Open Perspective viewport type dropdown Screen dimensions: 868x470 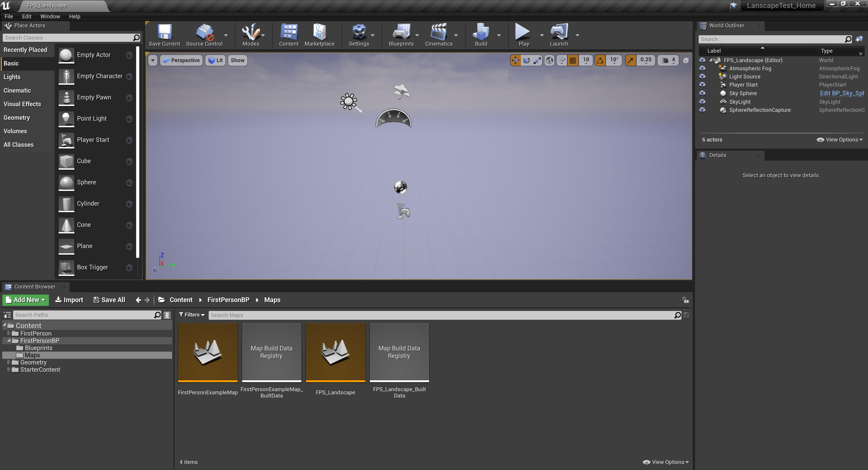pyautogui.click(x=181, y=60)
